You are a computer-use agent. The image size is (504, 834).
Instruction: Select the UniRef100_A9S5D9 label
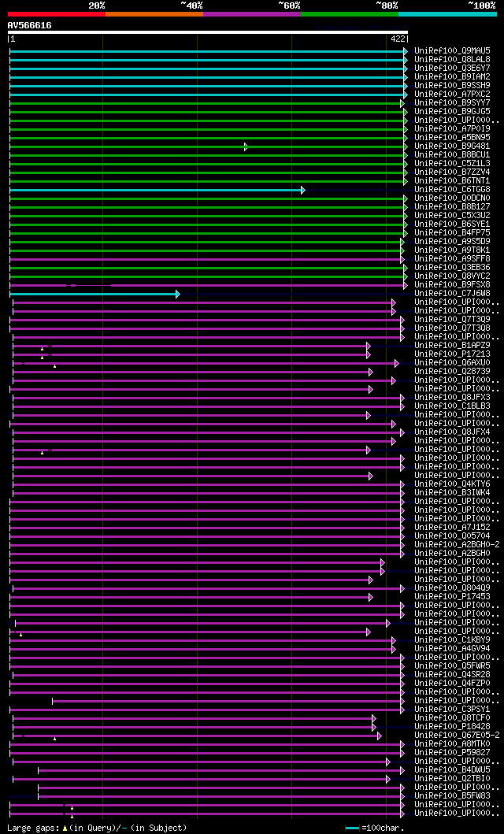453,242
